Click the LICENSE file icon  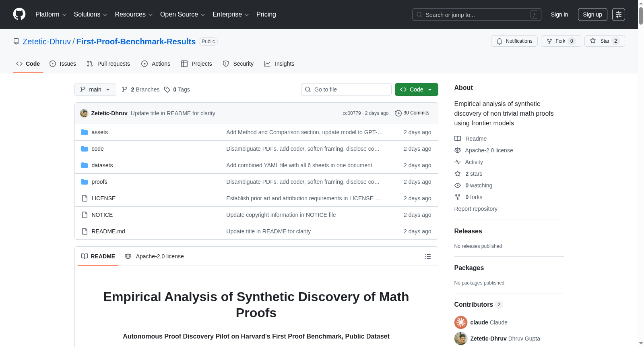[x=85, y=198]
